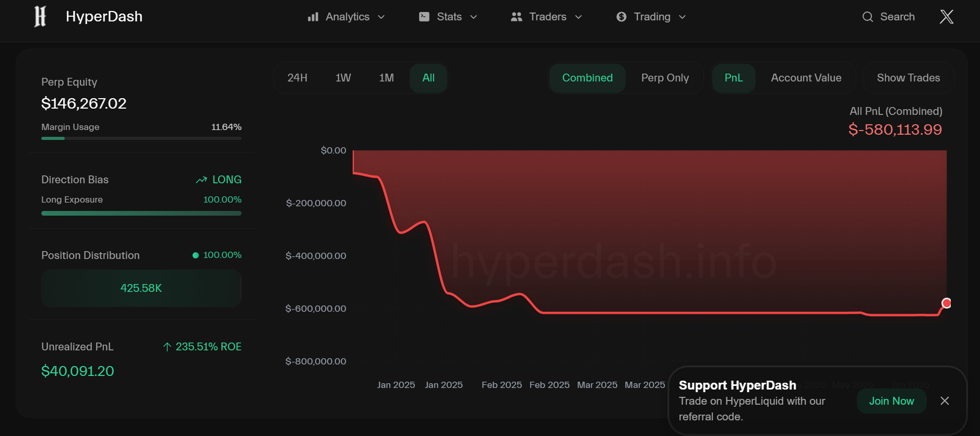Open the Trading dropdown chevron
980x436 pixels.
click(x=683, y=17)
